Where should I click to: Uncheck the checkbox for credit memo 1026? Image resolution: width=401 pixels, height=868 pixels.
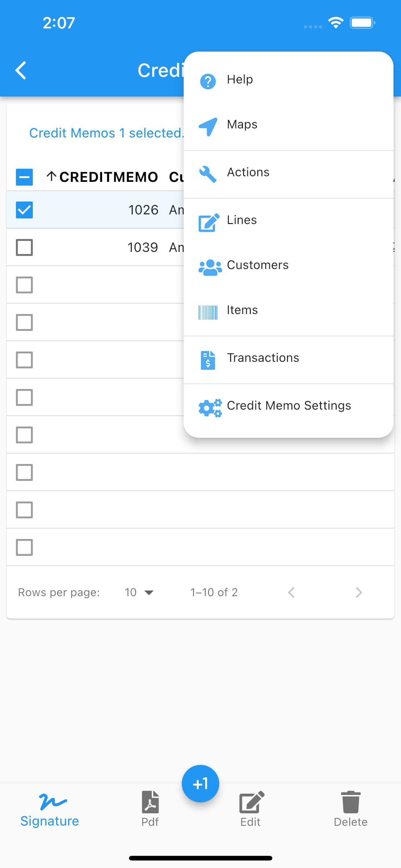click(24, 210)
